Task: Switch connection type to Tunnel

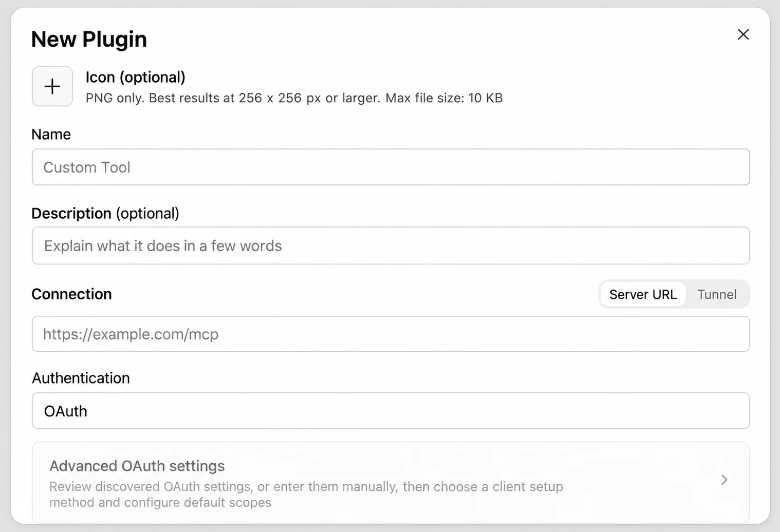Action: (717, 294)
